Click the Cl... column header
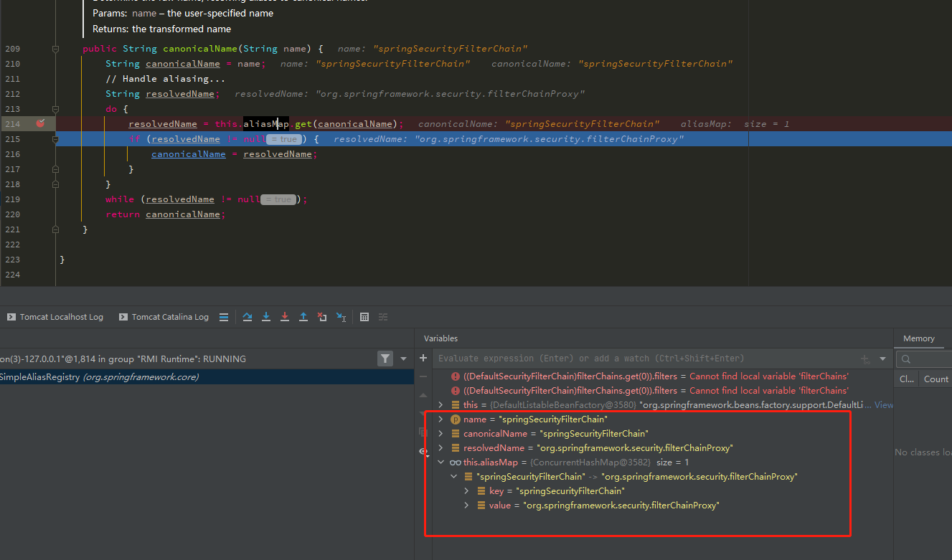952x560 pixels. pyautogui.click(x=907, y=379)
